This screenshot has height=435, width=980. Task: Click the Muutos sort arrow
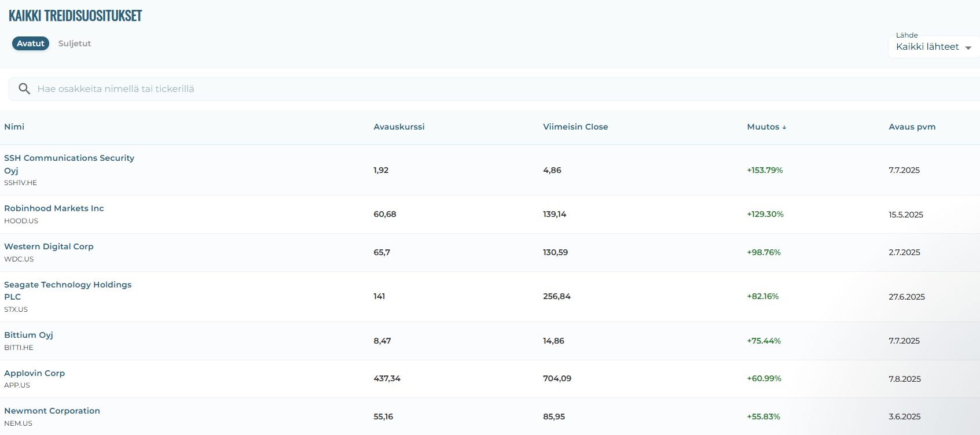pos(784,127)
